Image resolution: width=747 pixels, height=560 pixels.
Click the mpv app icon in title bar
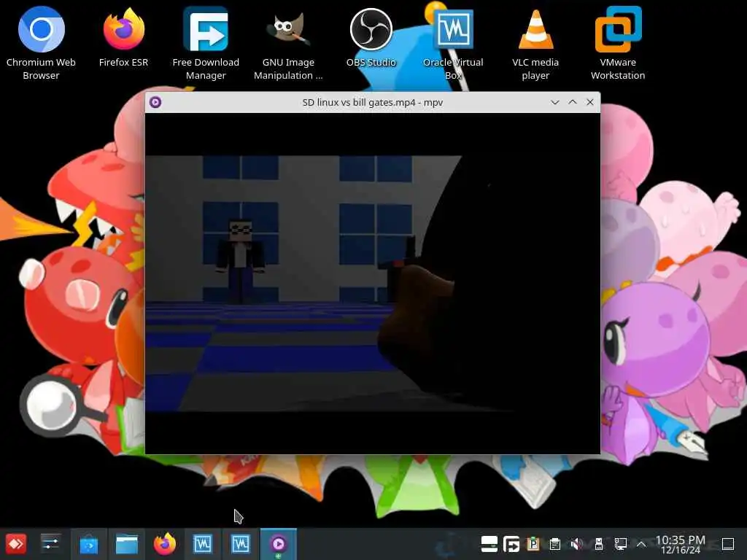tap(155, 102)
